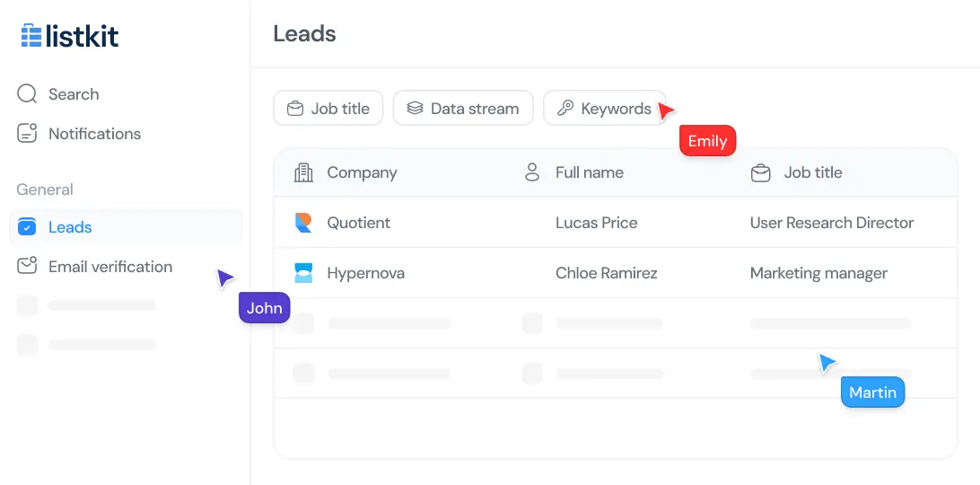This screenshot has width=980, height=485.
Task: Click the building icon in Company header
Action: [x=303, y=172]
